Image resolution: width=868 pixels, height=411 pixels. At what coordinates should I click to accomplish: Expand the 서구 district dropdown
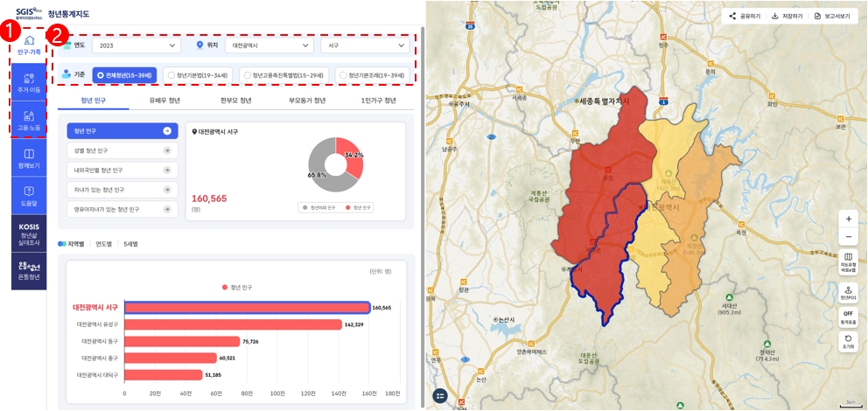coord(364,45)
